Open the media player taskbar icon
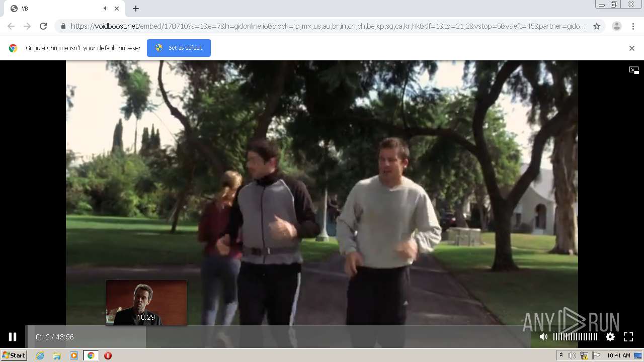This screenshot has width=644, height=362. (74, 355)
